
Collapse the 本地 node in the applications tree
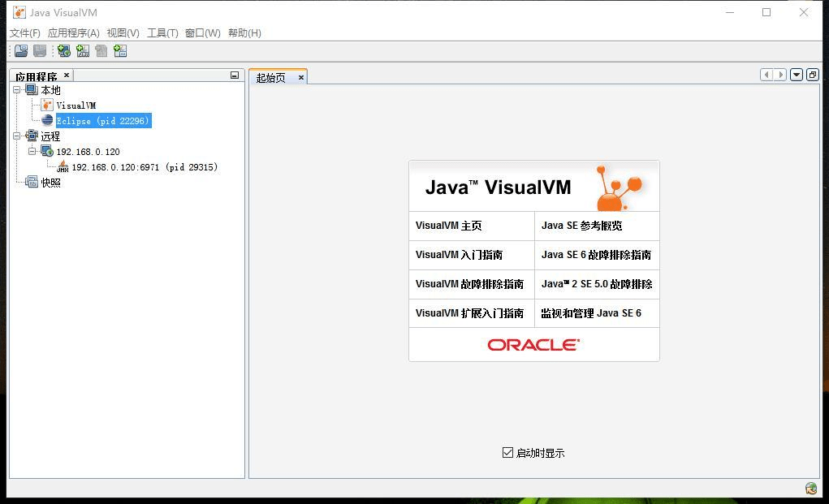tap(18, 90)
